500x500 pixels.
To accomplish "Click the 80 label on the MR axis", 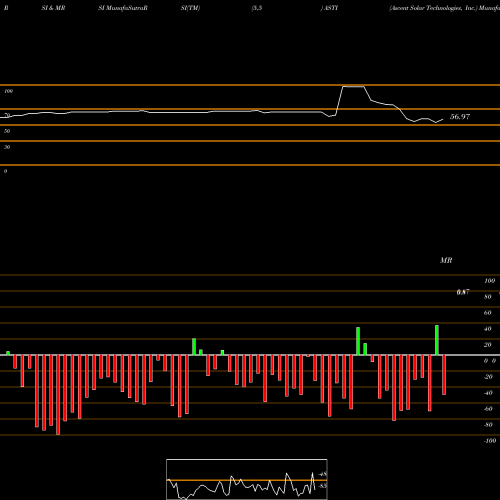I will (488, 297).
